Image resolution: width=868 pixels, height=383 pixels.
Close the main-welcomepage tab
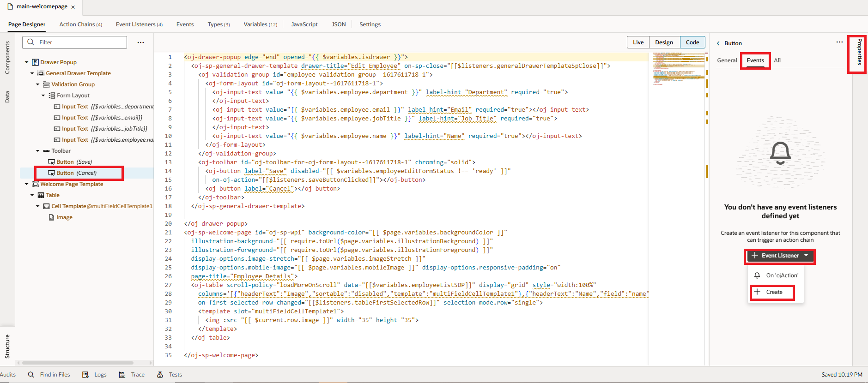point(73,7)
